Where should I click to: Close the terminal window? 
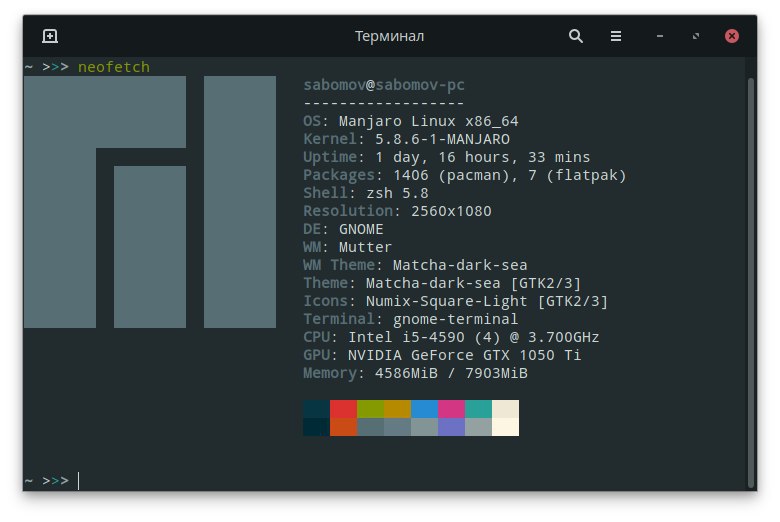pyautogui.click(x=732, y=36)
